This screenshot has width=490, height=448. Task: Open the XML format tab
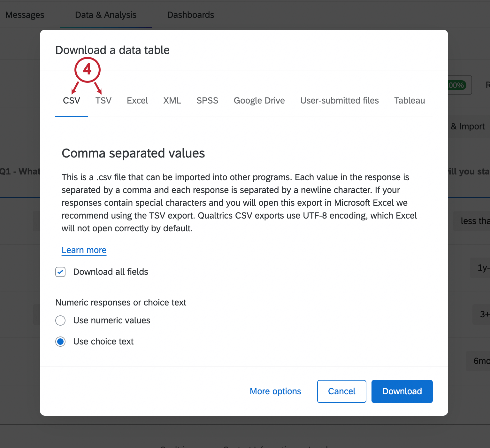coord(172,101)
